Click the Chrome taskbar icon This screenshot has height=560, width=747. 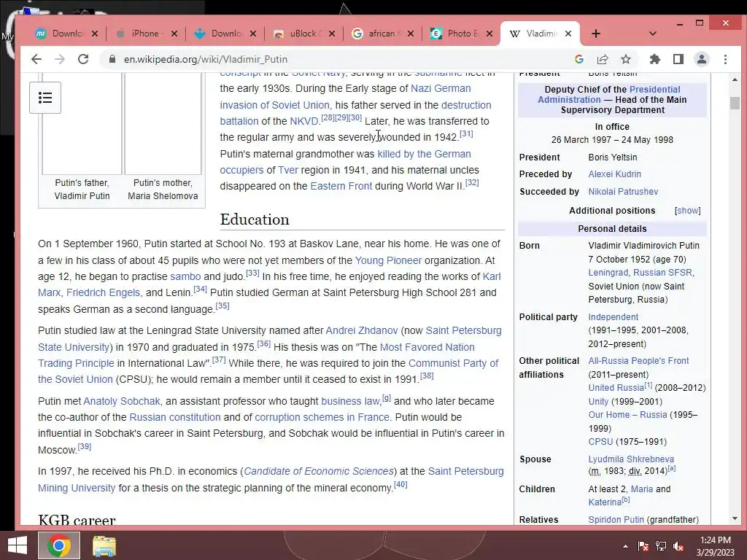pos(59,545)
